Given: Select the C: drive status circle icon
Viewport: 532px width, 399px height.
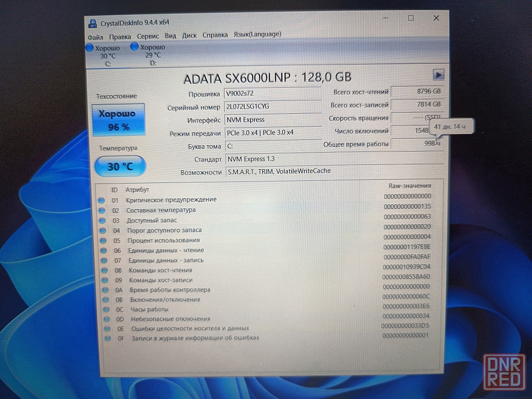Looking at the screenshot, I should click(89, 48).
